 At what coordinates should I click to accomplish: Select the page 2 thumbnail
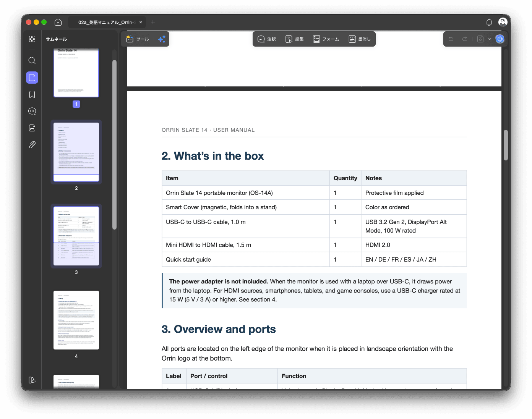pyautogui.click(x=76, y=152)
